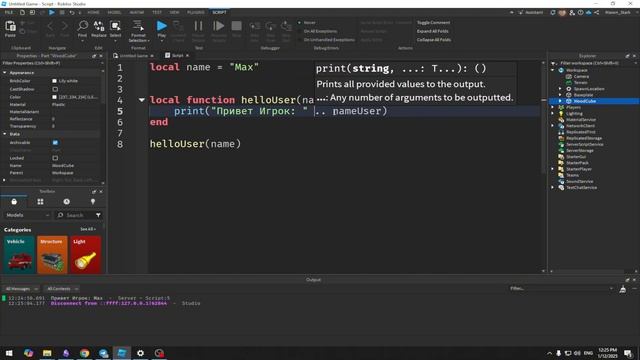
Task: Switch to the VIEW ribbon tab
Action: 174,13
